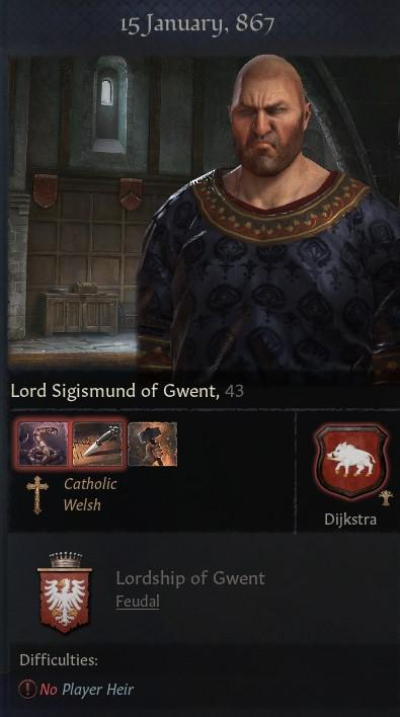Click the crown above the Gwent shield

[x=65, y=560]
